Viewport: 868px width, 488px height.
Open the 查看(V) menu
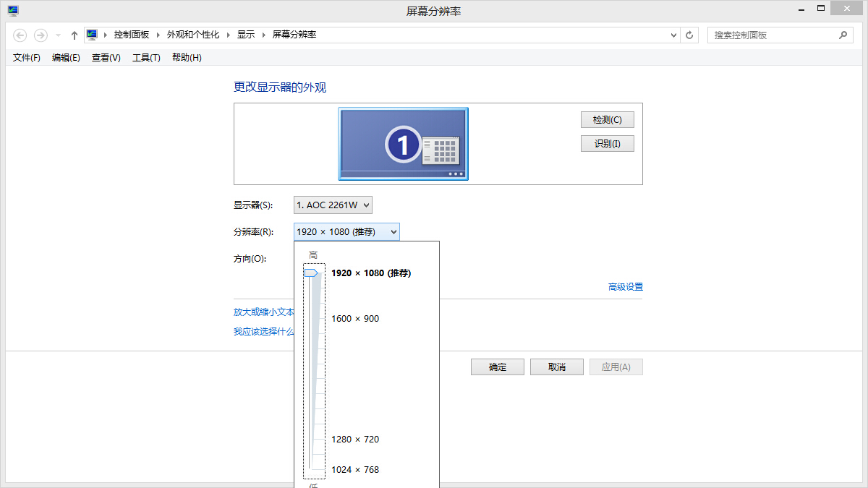click(106, 58)
